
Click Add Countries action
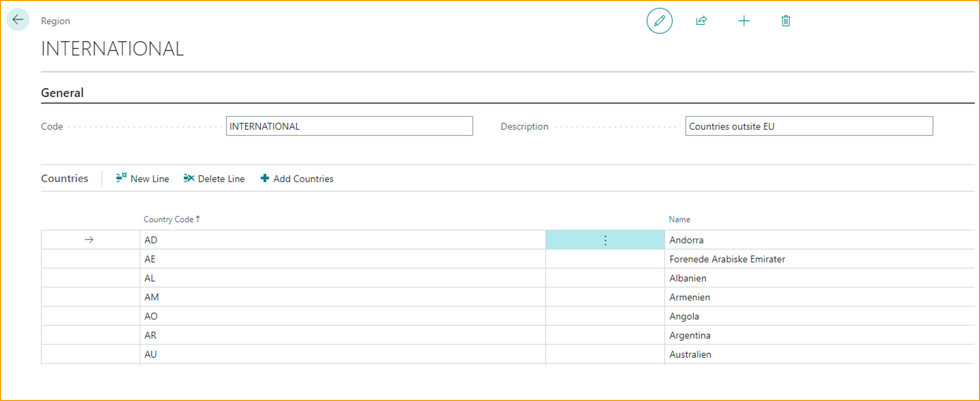(x=297, y=178)
